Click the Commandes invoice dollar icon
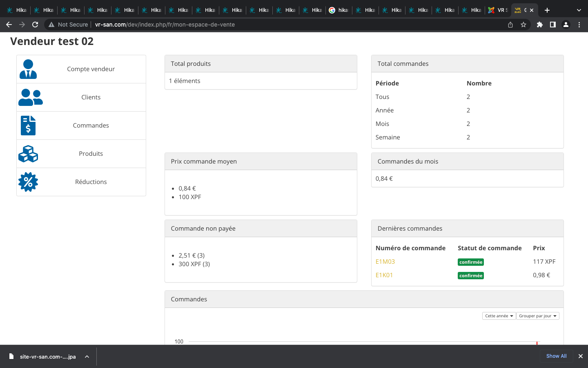 [28, 126]
